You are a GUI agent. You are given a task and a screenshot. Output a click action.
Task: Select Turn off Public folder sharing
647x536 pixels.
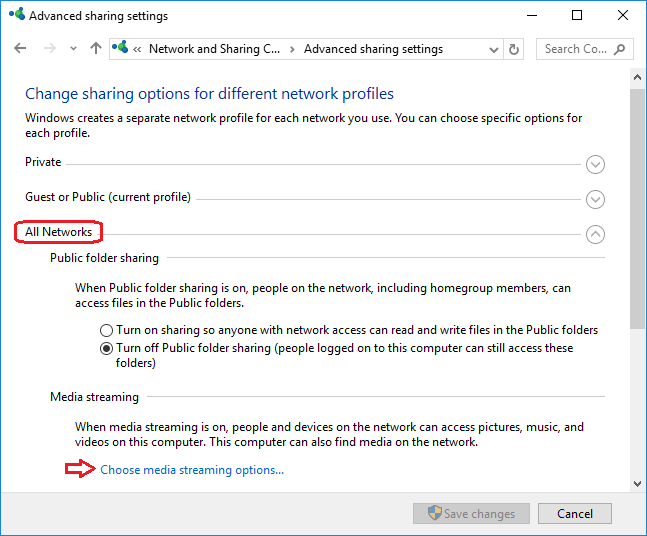coord(107,349)
